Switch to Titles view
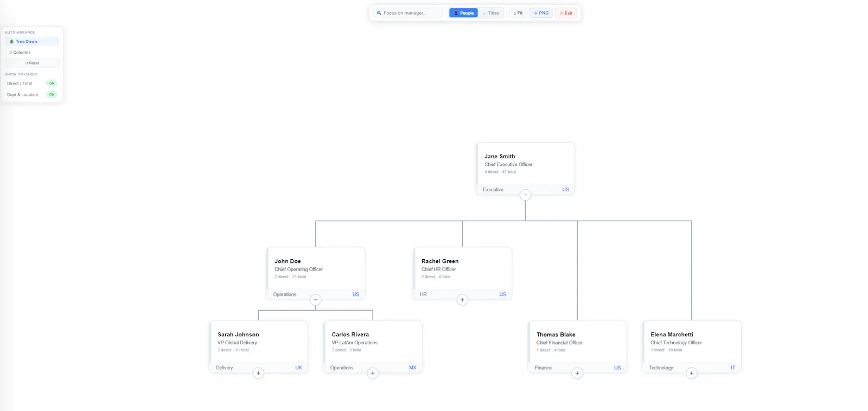The image size is (868, 411). pyautogui.click(x=491, y=13)
